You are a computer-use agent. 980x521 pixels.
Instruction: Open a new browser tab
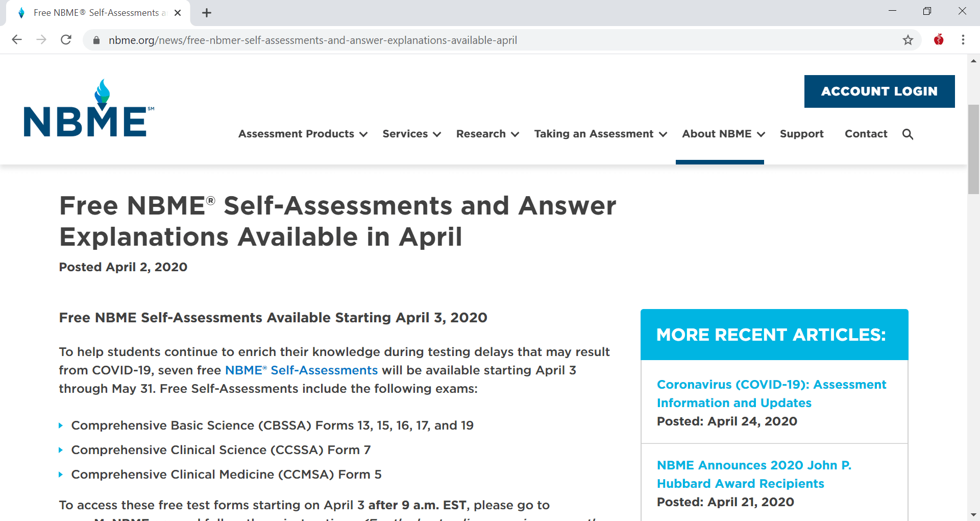tap(207, 13)
